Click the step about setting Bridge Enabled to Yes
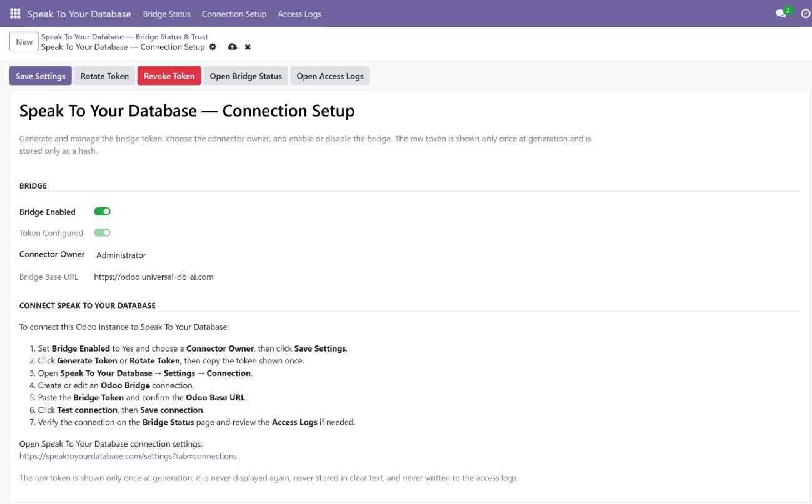Screen dimensions: 812x504 tap(193, 348)
